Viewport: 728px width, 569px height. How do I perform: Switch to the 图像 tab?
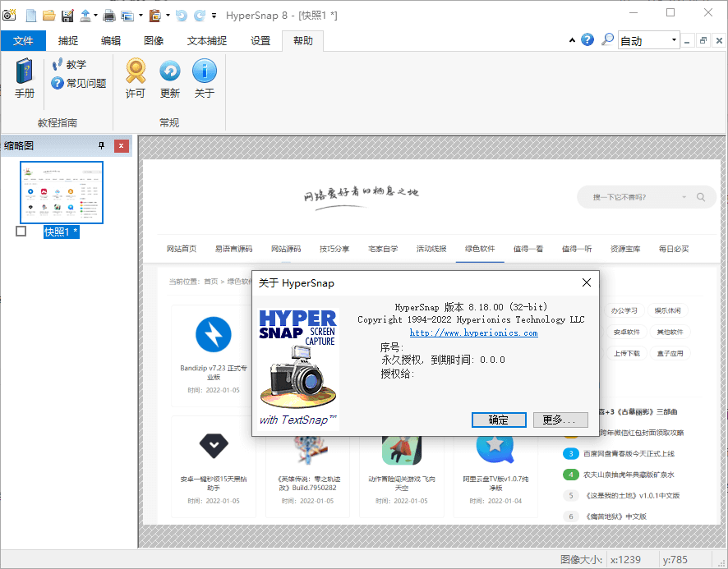coord(154,41)
